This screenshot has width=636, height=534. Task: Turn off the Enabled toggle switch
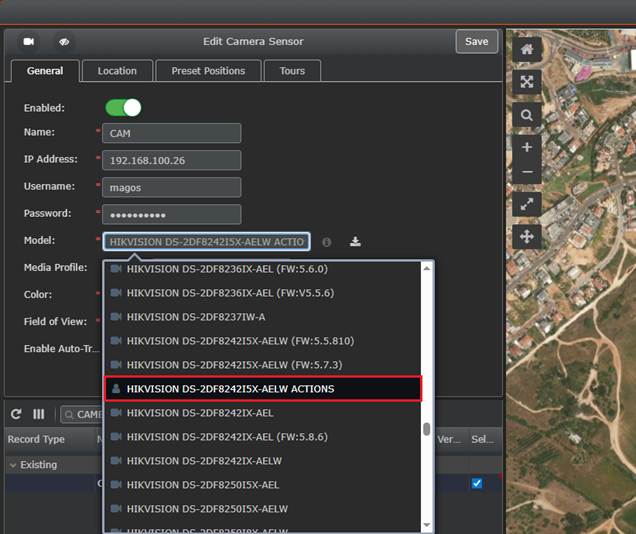pyautogui.click(x=123, y=107)
